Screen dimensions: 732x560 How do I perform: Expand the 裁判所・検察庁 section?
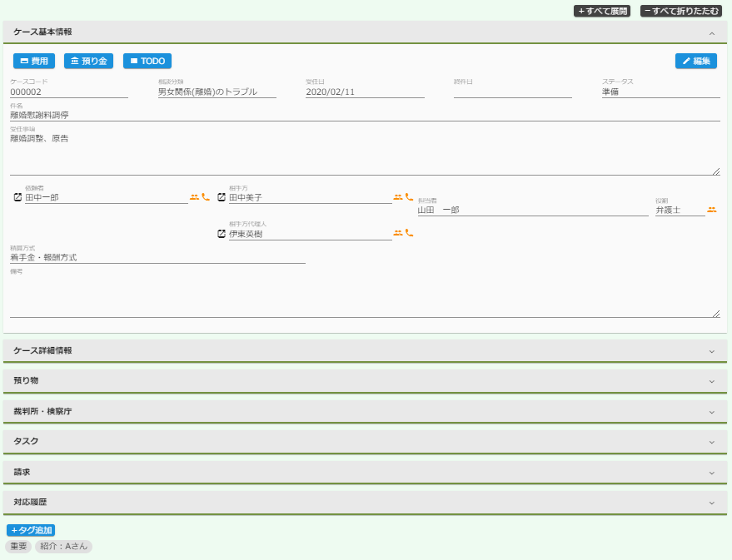(x=712, y=412)
